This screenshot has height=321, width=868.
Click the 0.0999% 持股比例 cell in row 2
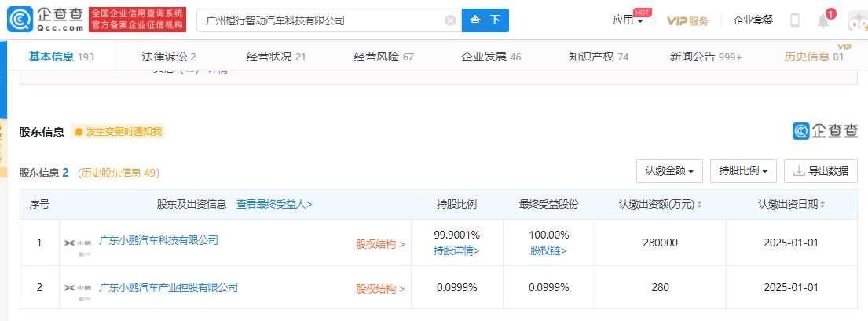[x=456, y=288]
